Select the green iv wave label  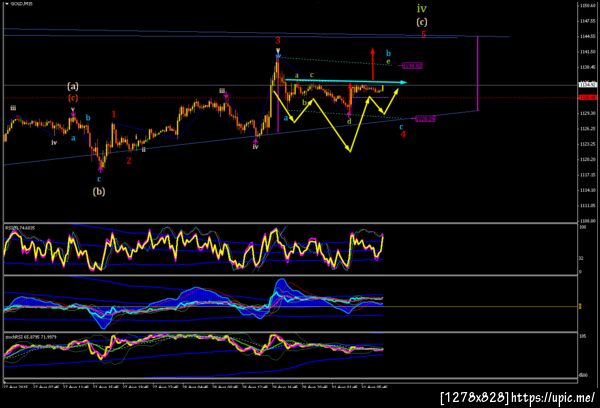[421, 8]
